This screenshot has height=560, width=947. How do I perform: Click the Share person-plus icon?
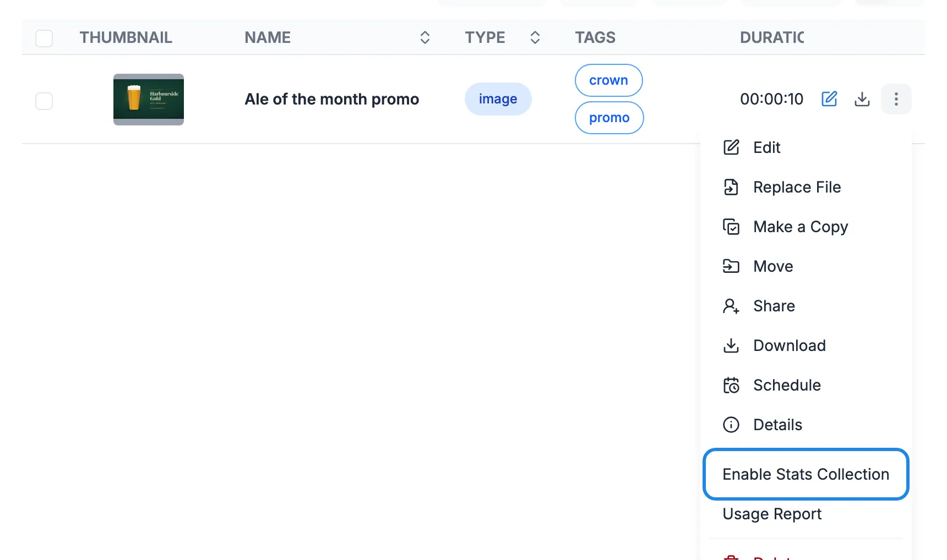pyautogui.click(x=731, y=306)
